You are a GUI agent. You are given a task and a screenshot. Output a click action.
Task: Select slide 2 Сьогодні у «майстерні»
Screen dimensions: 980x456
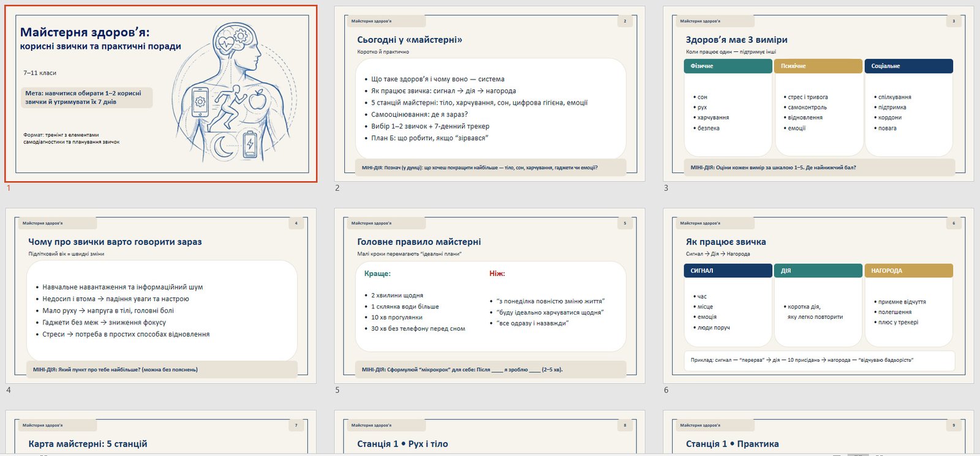[489, 94]
